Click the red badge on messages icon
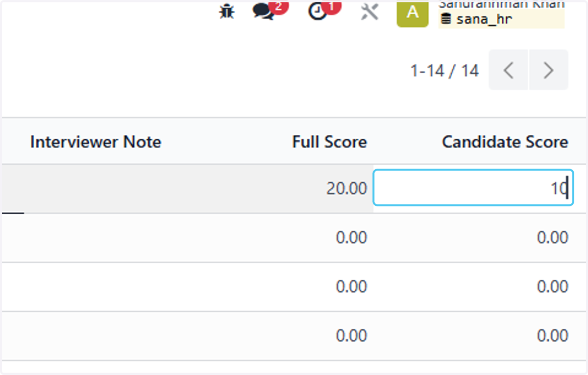 click(x=279, y=6)
